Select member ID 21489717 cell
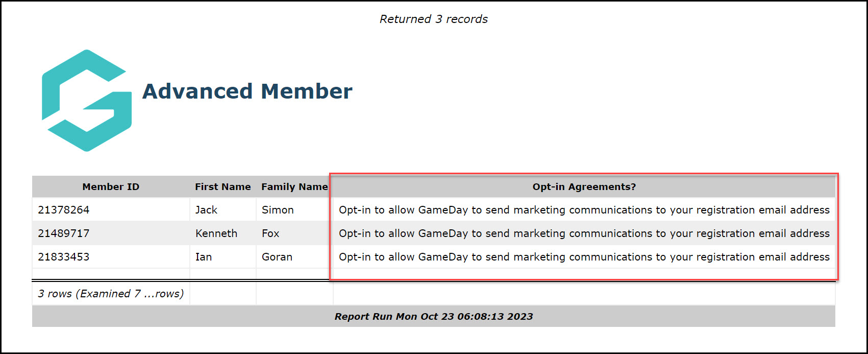Screen dimensions: 868x354 pos(111,233)
